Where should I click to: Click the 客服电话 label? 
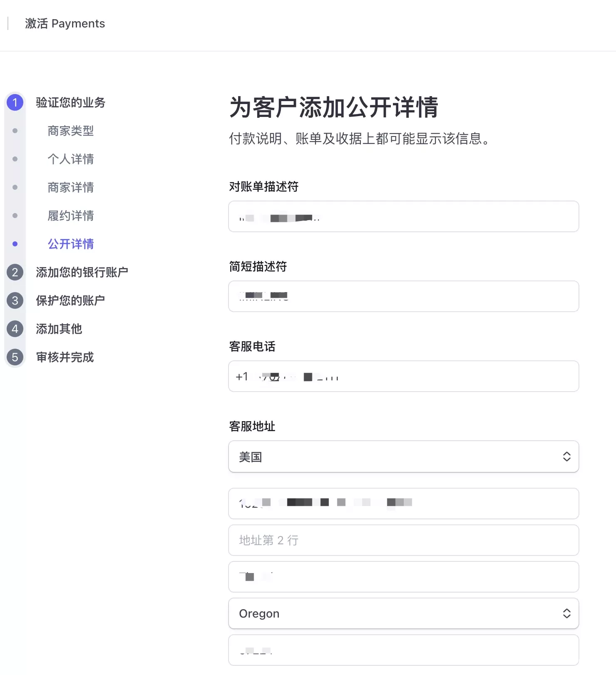point(252,346)
